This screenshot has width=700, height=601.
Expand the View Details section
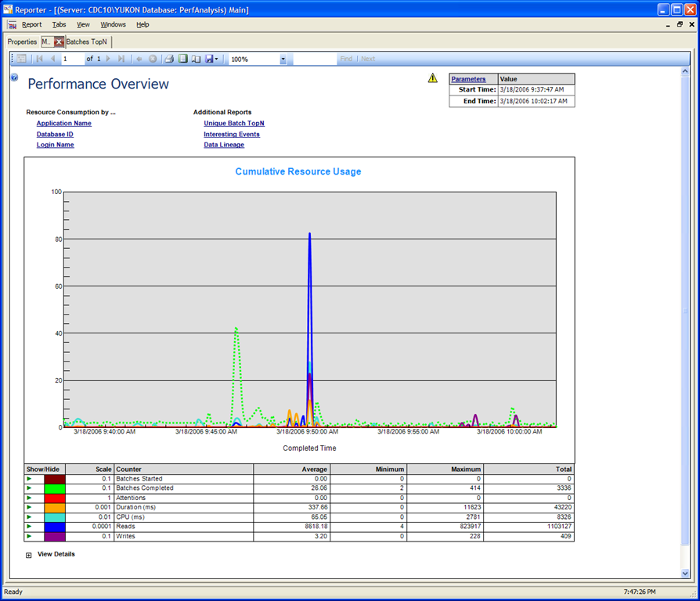(29, 555)
